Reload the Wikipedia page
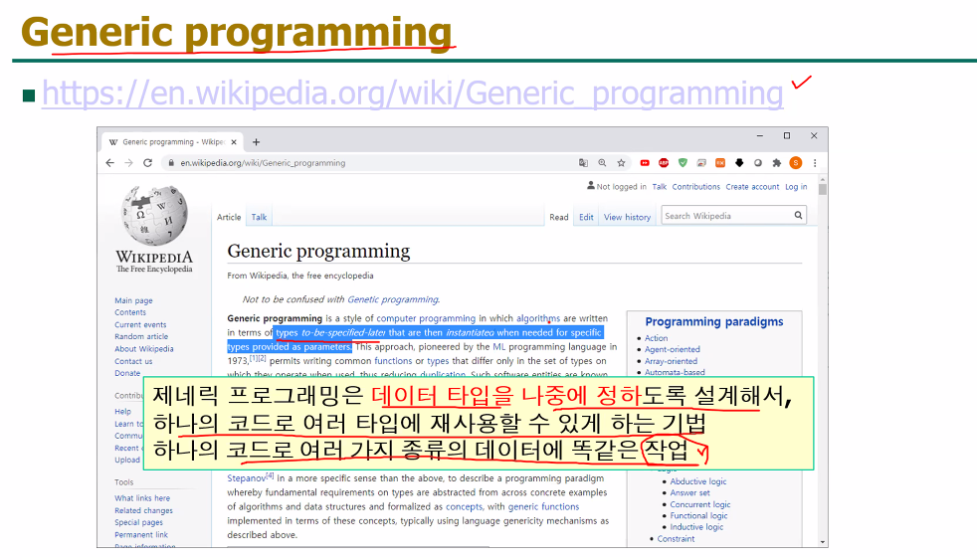Image resolution: width=977 pixels, height=560 pixels. tap(147, 162)
